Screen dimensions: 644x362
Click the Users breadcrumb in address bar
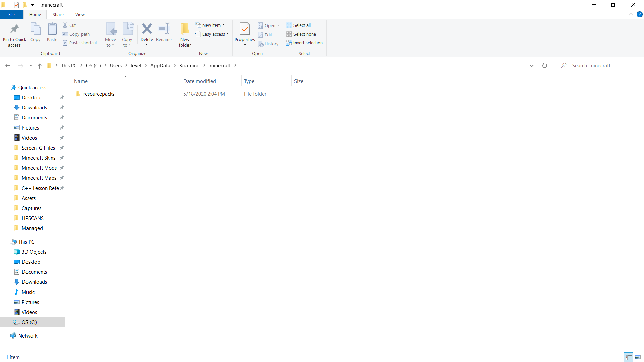[x=116, y=66]
